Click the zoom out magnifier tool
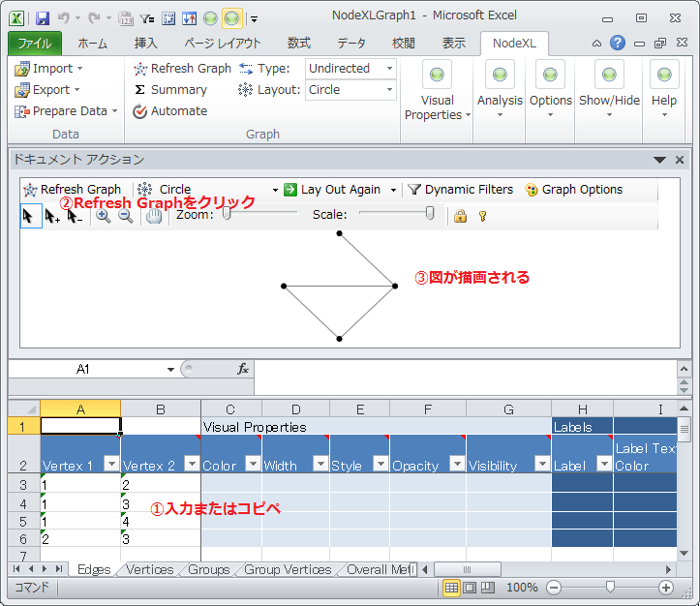The width and height of the screenshot is (700, 606). click(126, 217)
